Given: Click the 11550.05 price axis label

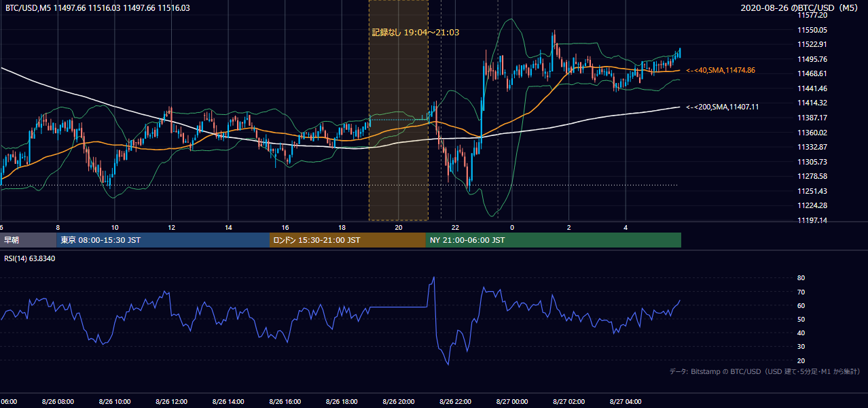Looking at the screenshot, I should 812,30.
